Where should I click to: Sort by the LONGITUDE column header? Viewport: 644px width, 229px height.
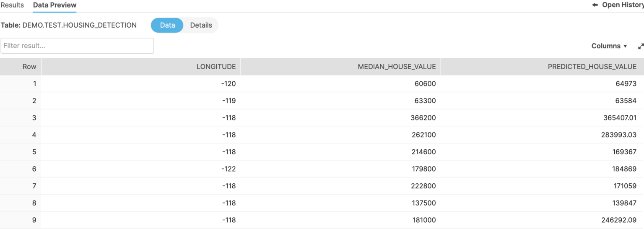216,67
